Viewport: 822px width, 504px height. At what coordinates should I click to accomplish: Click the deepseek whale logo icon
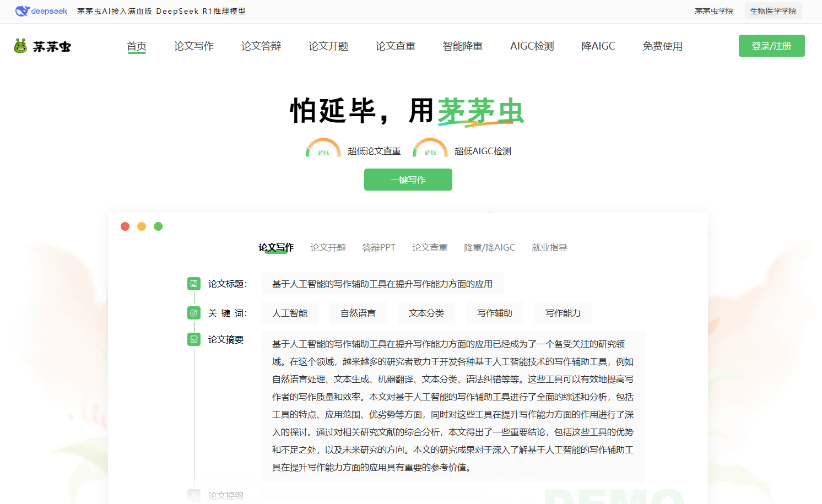[22, 11]
